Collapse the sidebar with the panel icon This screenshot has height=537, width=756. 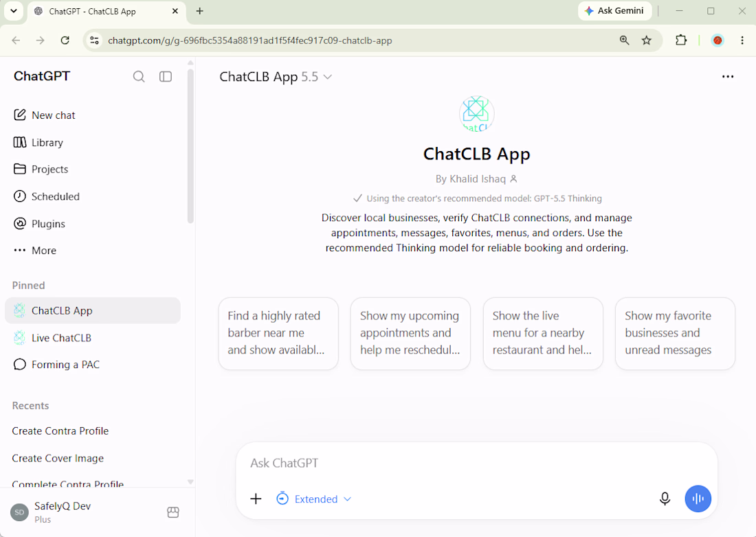click(x=166, y=77)
